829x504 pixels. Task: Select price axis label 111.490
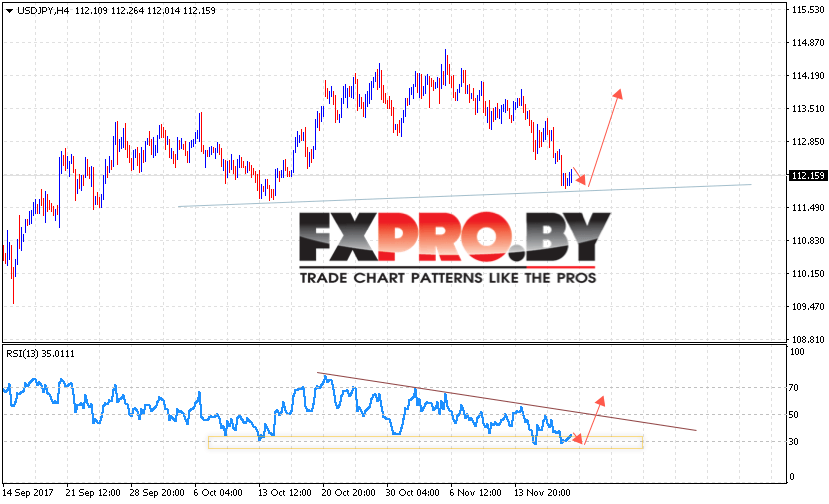(x=808, y=208)
